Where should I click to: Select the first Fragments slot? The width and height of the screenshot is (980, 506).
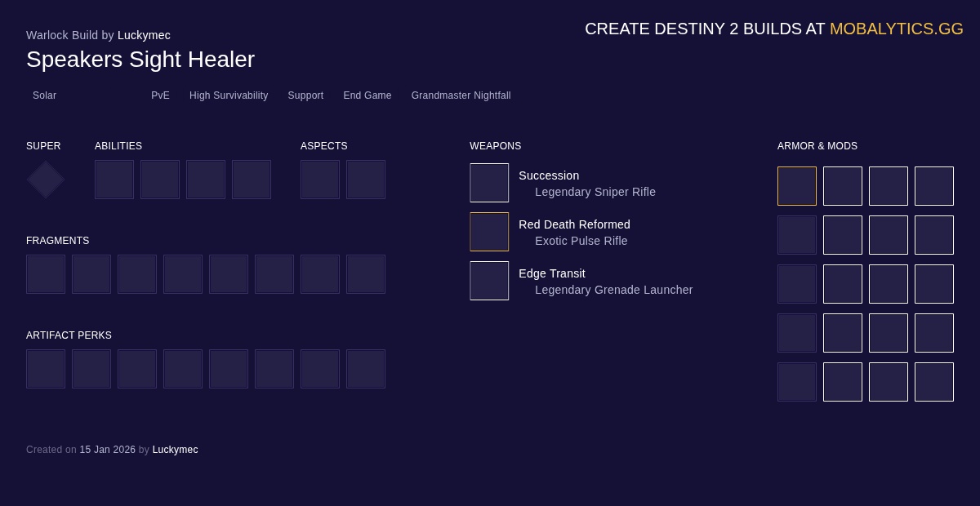46,274
